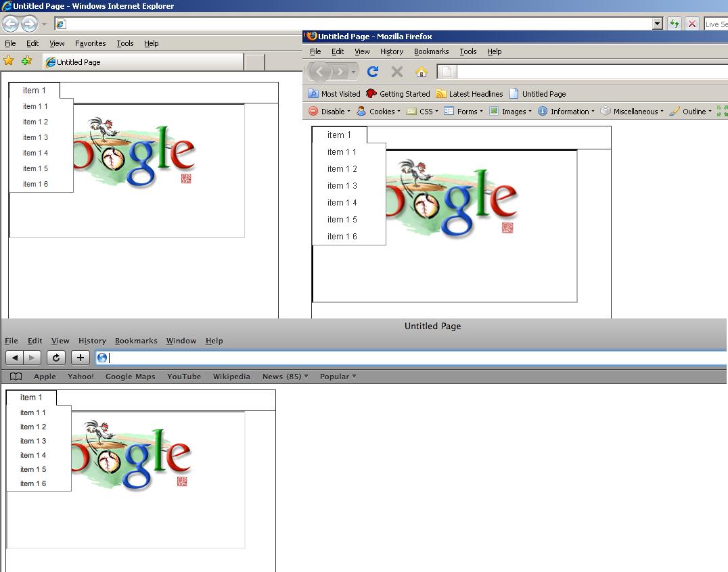728x572 pixels.
Task: Click item 1 3 in the IE page menu
Action: tap(35, 137)
